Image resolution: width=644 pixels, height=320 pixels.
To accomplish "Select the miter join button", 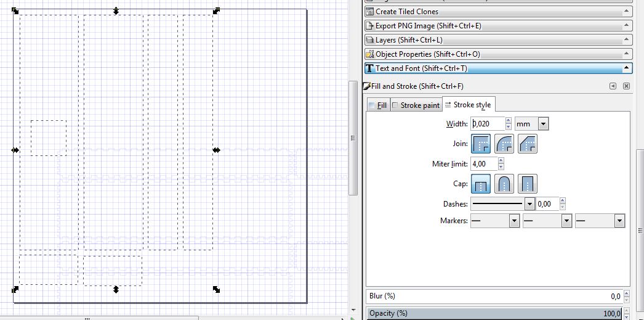I will point(481,144).
